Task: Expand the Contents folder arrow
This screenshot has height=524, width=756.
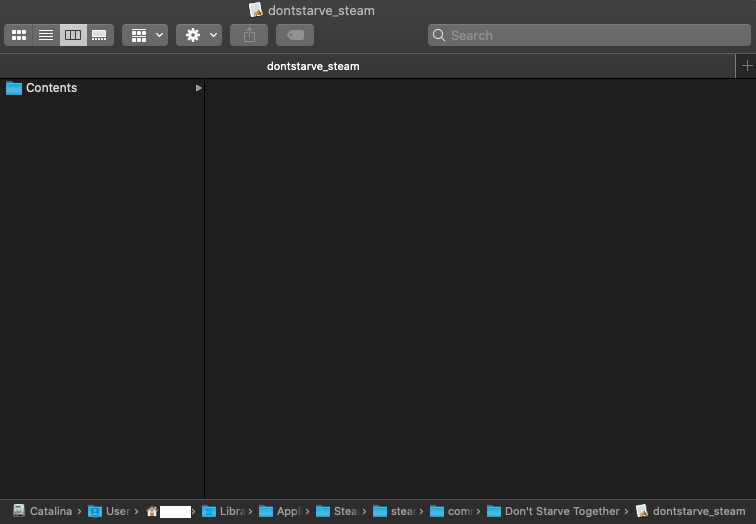Action: (x=198, y=88)
